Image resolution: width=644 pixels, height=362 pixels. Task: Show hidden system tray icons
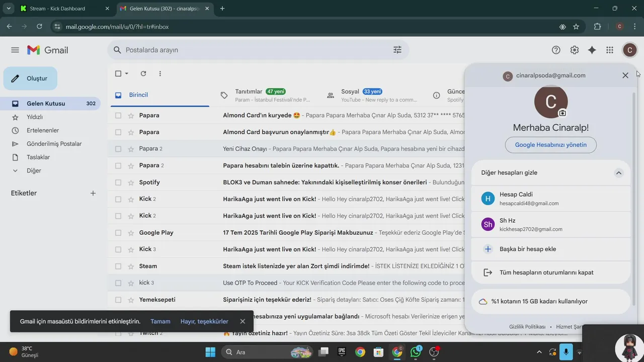[539, 352]
